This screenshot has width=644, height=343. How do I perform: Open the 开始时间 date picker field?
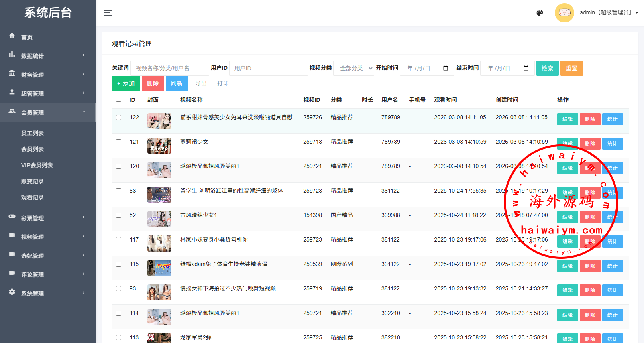[427, 68]
